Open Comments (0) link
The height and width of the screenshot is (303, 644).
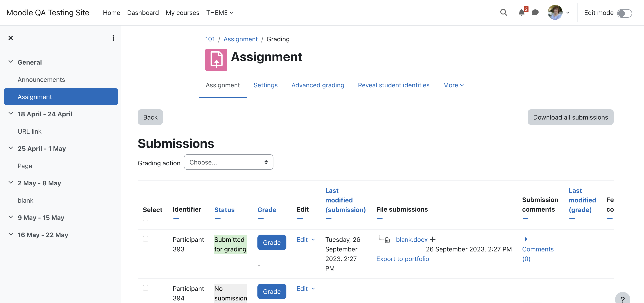[x=538, y=254]
